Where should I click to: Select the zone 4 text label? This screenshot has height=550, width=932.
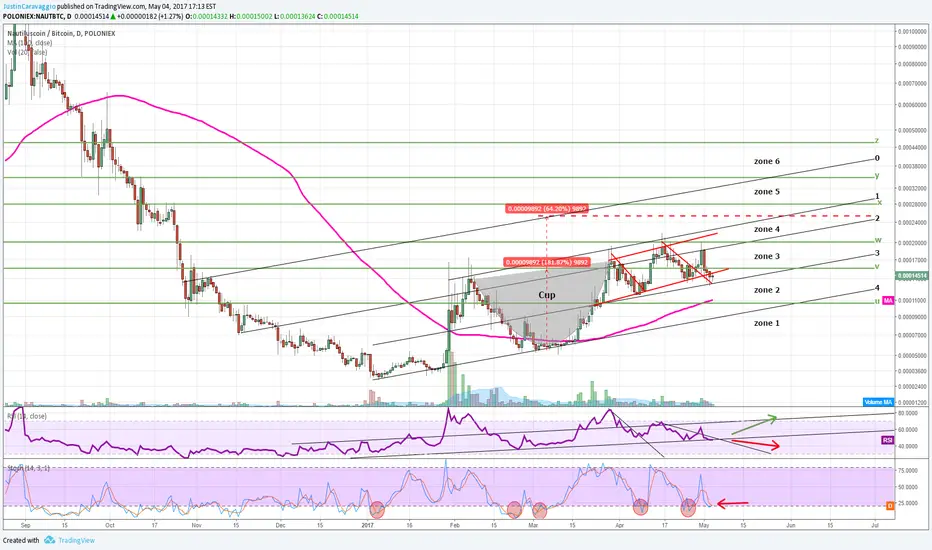coord(767,229)
